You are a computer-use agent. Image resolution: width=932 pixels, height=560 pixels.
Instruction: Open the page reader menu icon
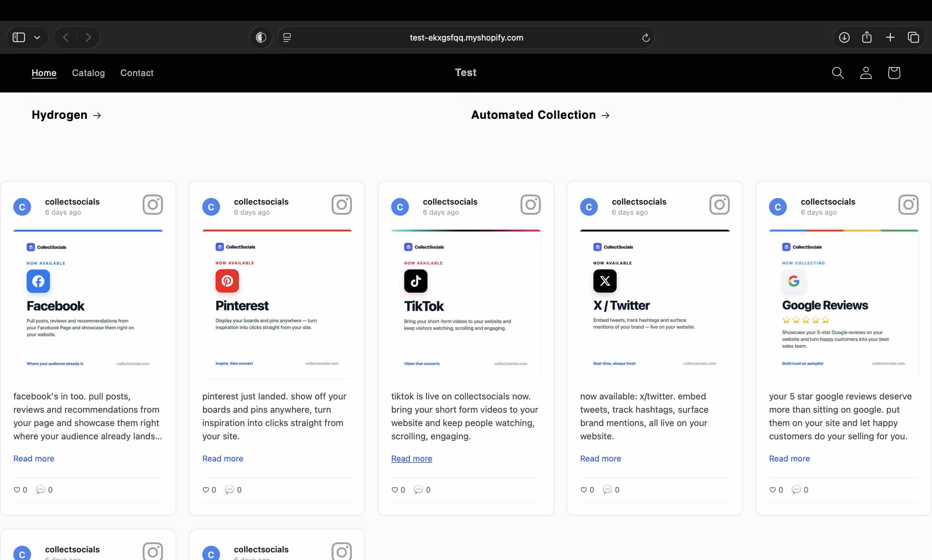(x=287, y=37)
